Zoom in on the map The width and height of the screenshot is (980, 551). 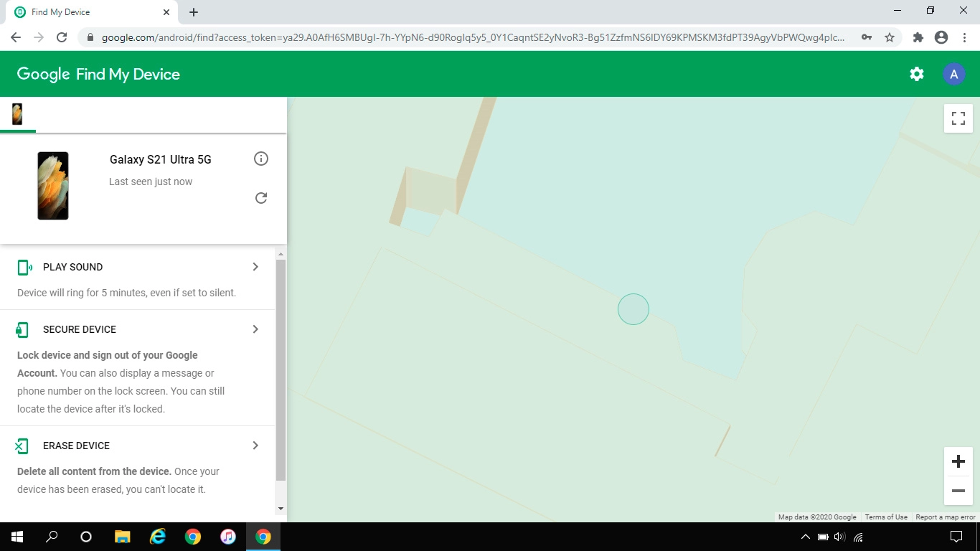958,461
